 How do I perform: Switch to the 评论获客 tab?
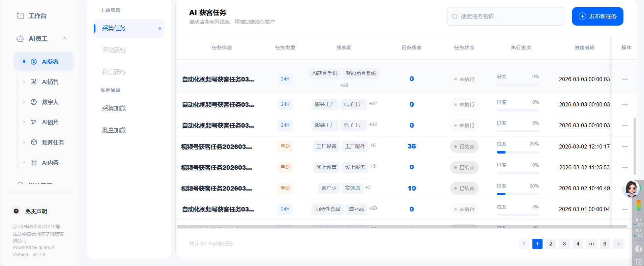coord(114,50)
